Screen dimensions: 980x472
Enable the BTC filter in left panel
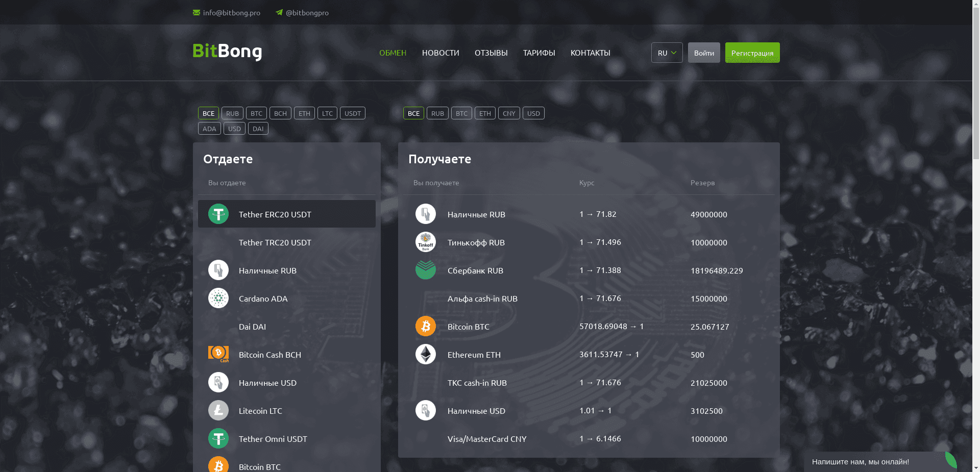point(256,113)
